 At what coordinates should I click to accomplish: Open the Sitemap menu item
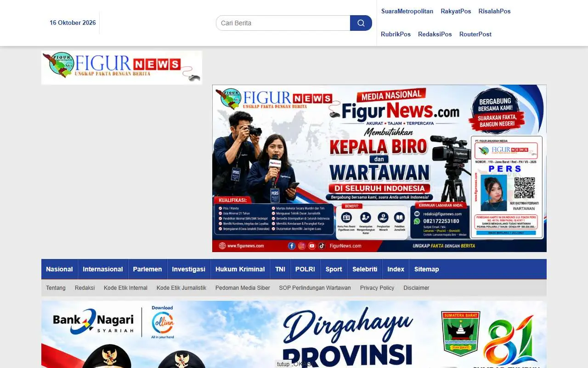[427, 269]
